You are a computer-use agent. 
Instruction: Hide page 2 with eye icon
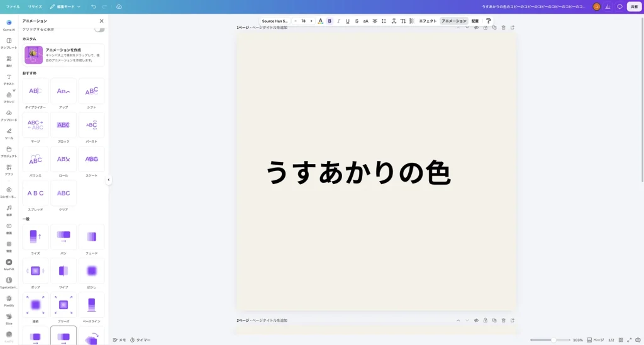click(476, 320)
